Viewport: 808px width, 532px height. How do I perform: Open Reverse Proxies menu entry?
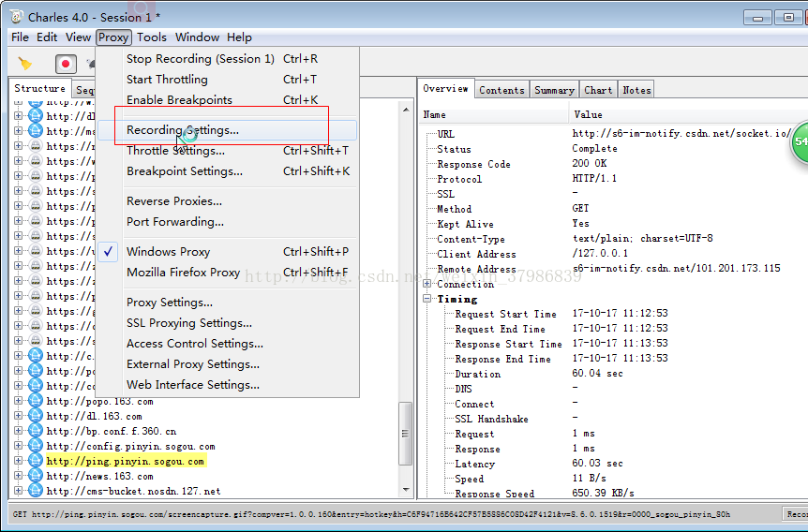[227, 200]
